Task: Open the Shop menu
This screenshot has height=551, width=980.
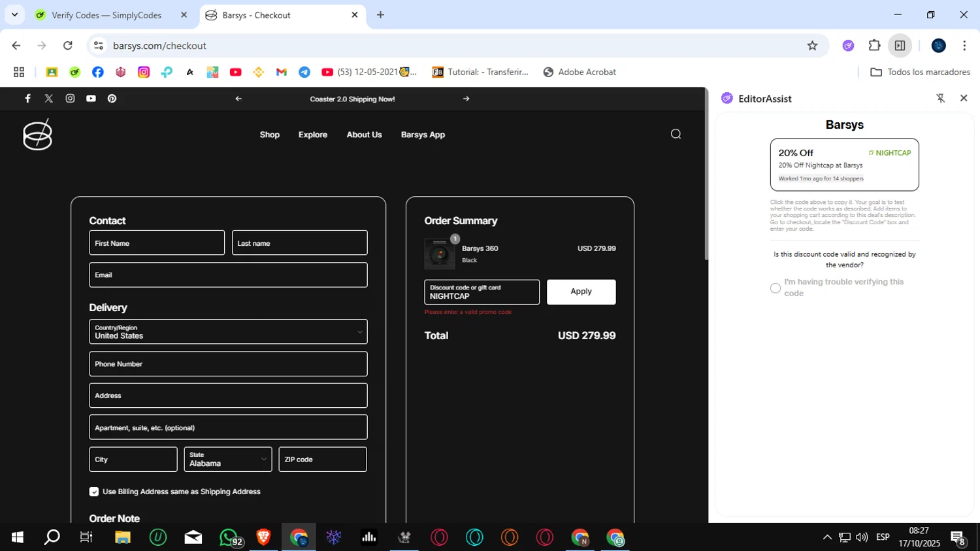Action: 270,135
